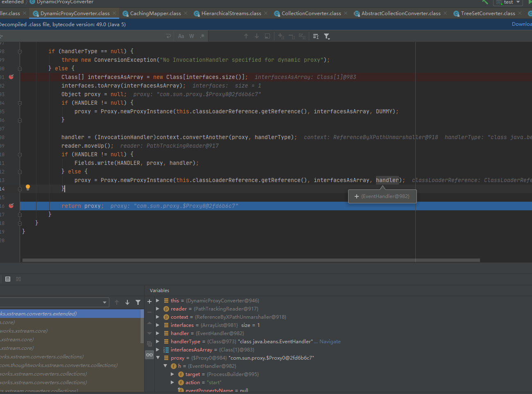The height and width of the screenshot is (394, 532).
Task: Click the Variables panel header
Action: click(159, 290)
